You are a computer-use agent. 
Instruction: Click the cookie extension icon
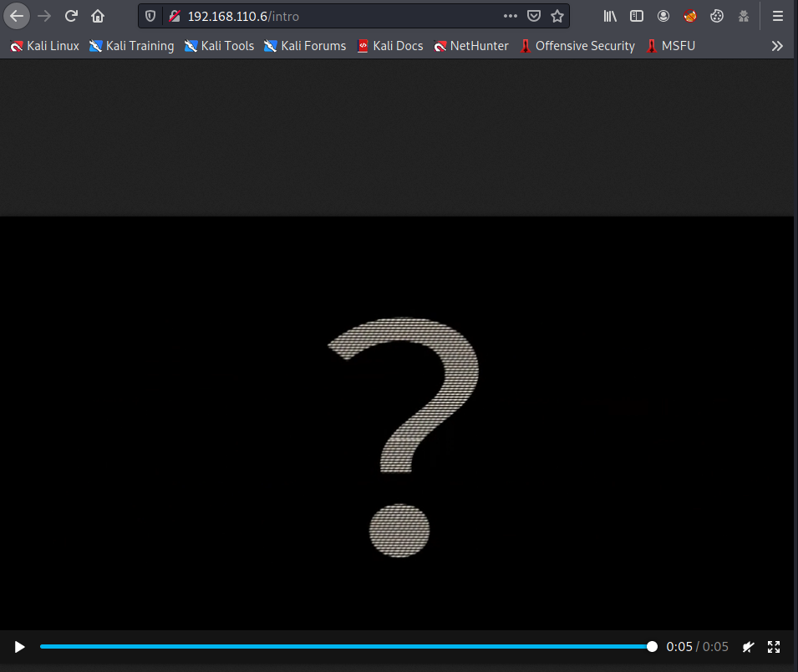click(716, 16)
